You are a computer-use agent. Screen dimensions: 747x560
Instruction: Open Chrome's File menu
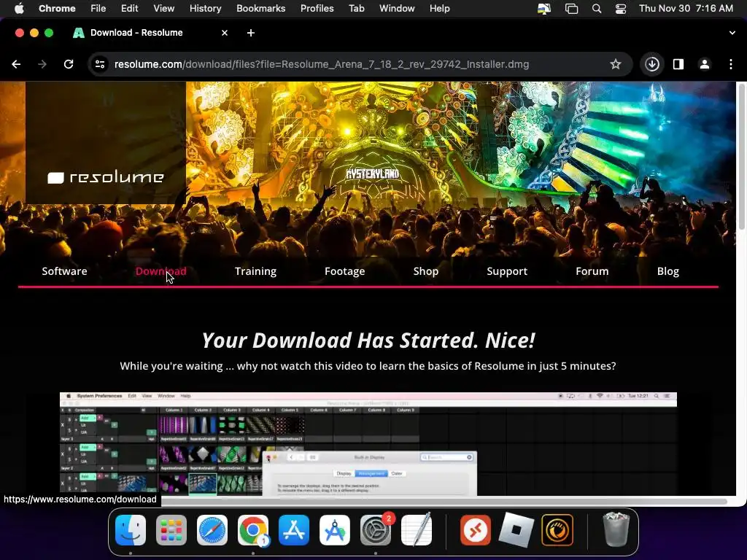coord(98,9)
